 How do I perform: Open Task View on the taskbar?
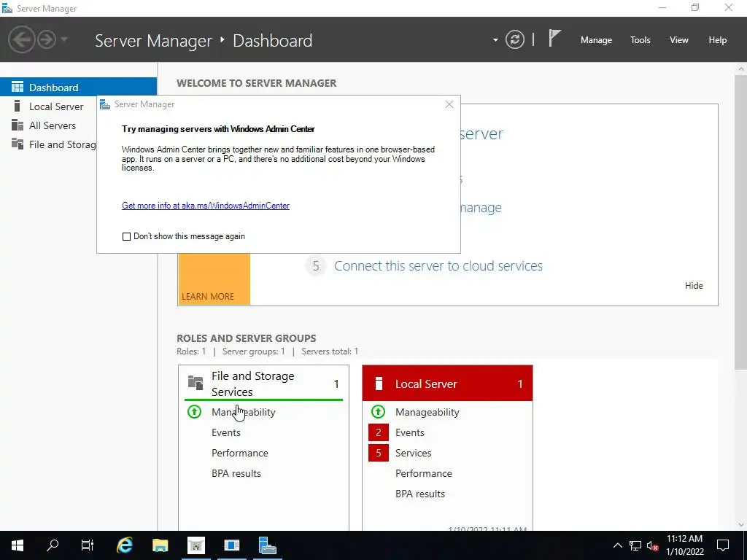88,545
